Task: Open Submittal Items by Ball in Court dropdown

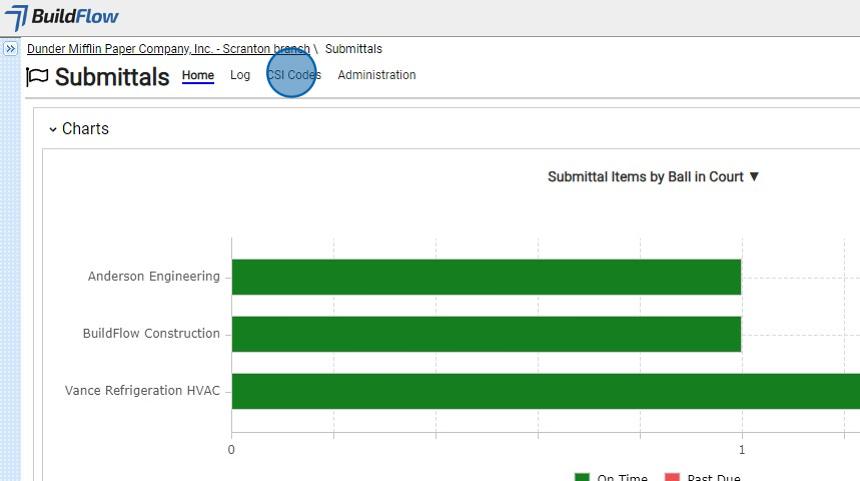Action: tap(653, 177)
